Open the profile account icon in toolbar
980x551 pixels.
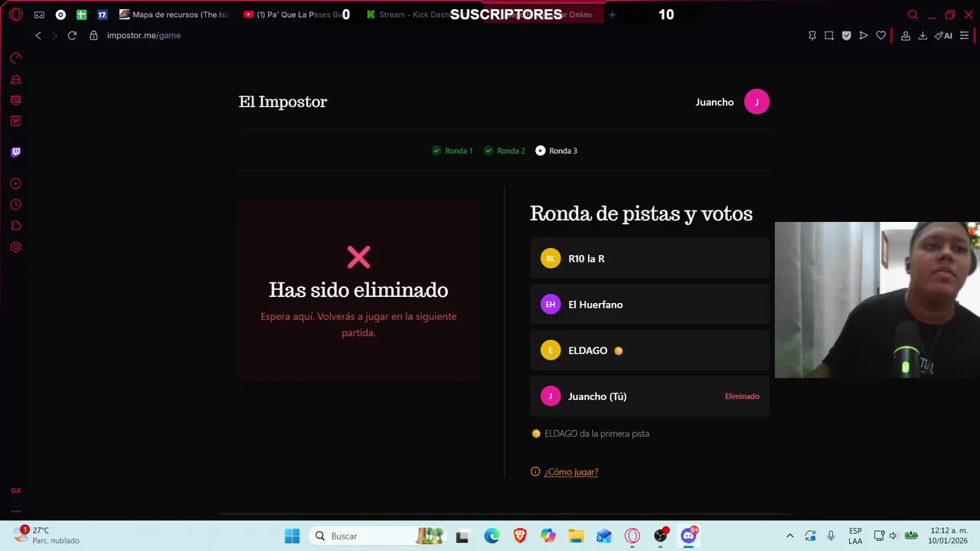pos(906,35)
